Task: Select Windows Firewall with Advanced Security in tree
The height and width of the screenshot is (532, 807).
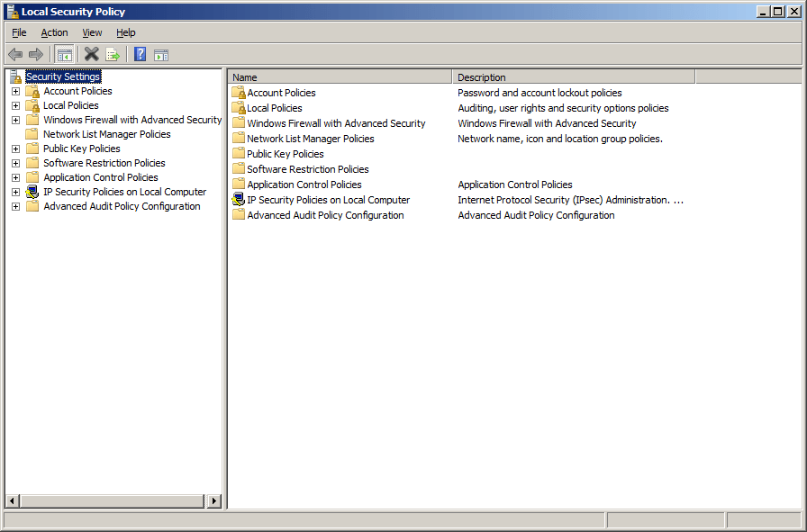Action: [132, 120]
